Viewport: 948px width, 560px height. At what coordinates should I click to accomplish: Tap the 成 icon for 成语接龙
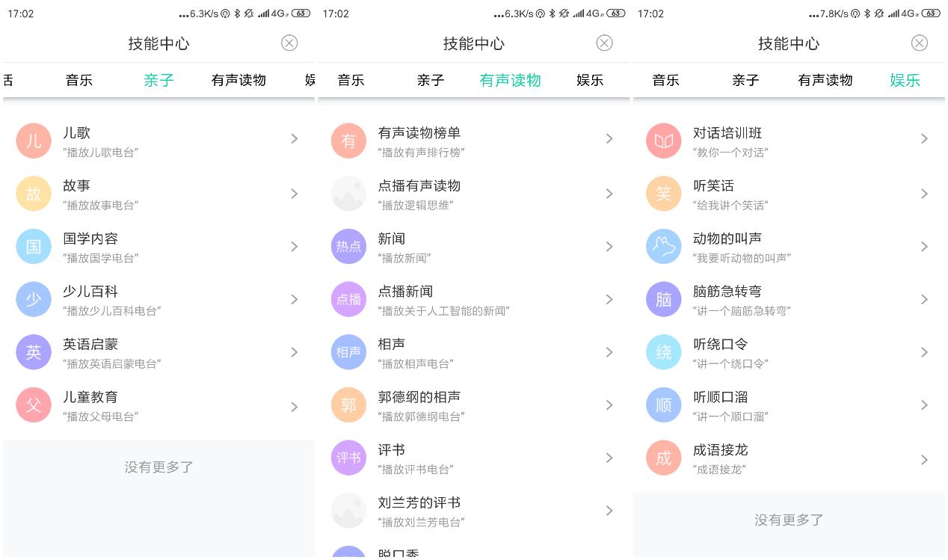coord(664,458)
